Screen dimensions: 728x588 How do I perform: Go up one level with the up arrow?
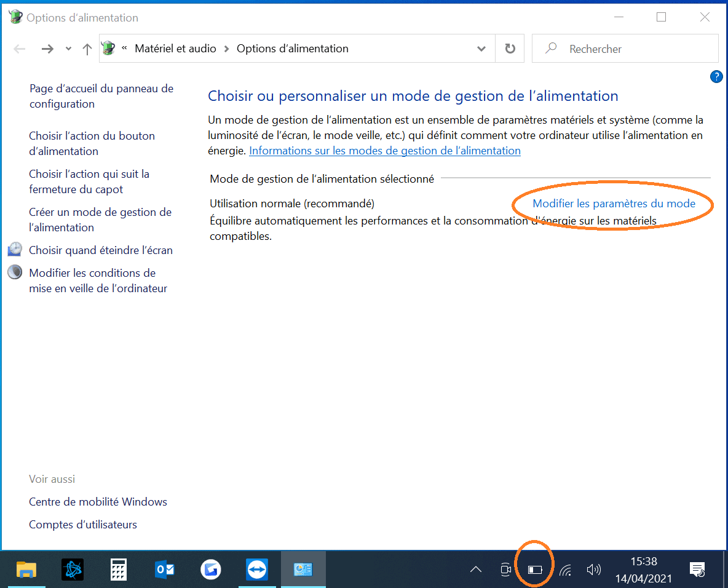click(x=87, y=49)
